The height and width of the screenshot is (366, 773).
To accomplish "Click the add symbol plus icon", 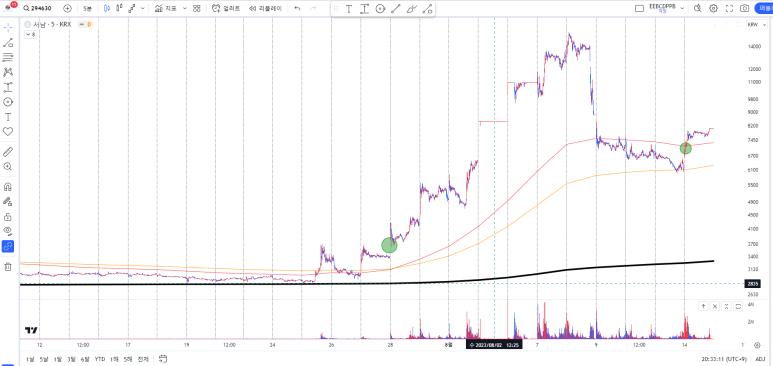I will point(68,8).
